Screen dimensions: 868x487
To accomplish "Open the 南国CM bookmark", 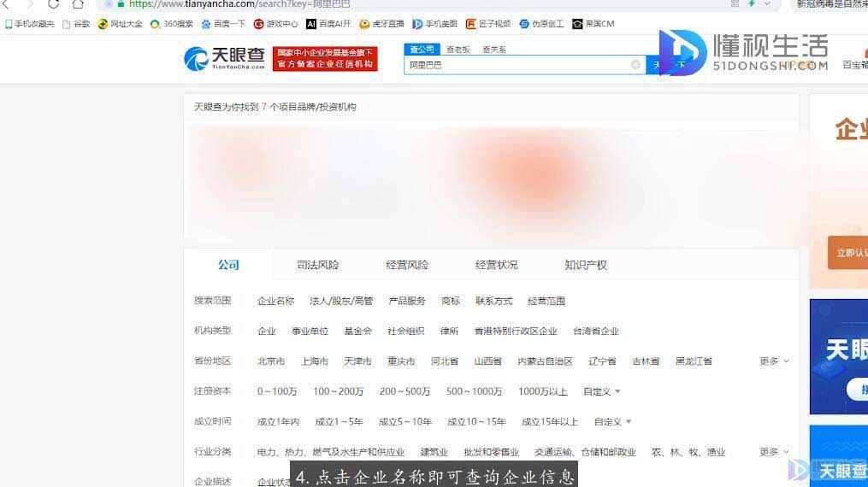I will click(593, 24).
